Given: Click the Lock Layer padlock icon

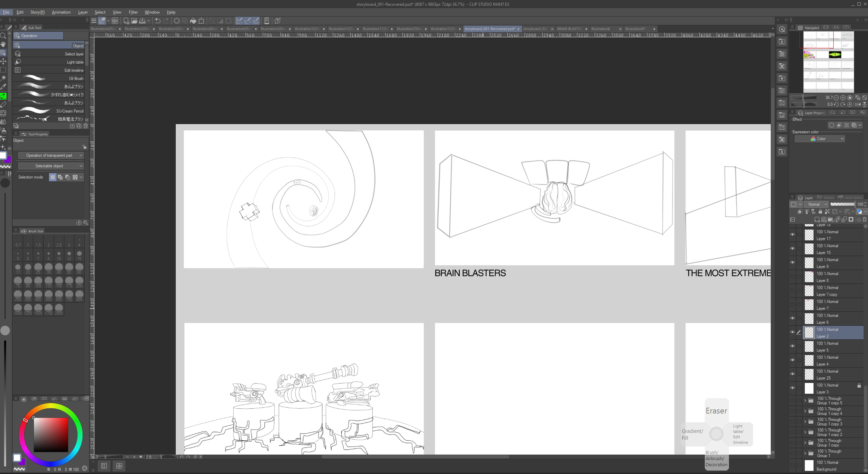Looking at the screenshot, I should [820, 211].
